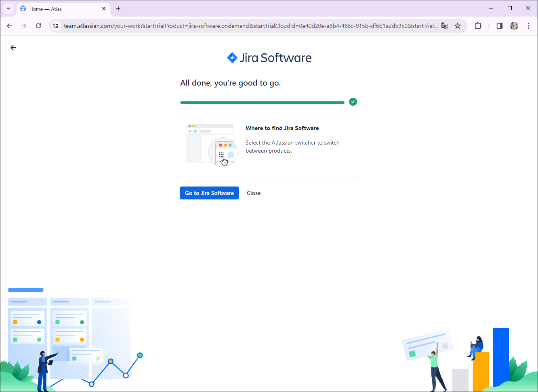This screenshot has width=538, height=392.
Task: Maximize the Chrome window
Action: coord(510,8)
